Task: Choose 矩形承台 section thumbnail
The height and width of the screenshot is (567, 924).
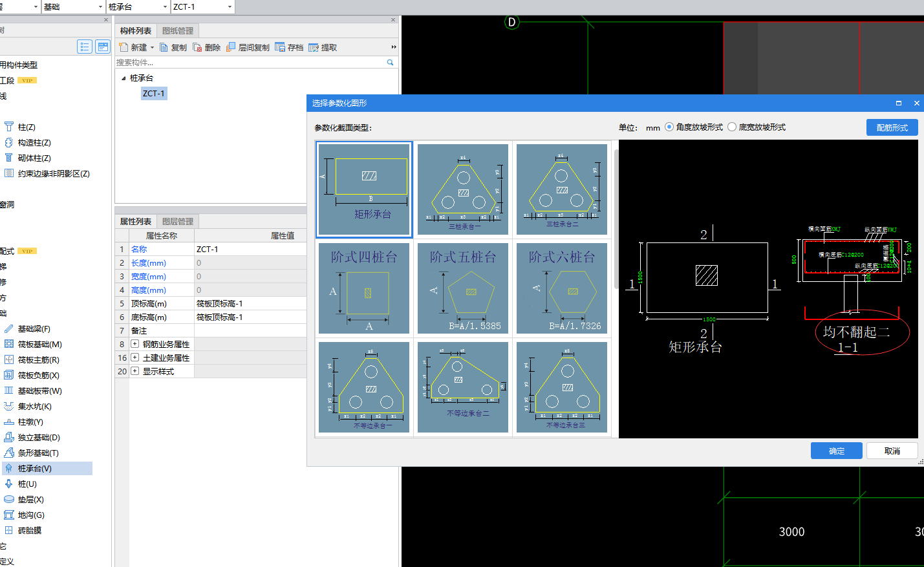Action: (364, 189)
